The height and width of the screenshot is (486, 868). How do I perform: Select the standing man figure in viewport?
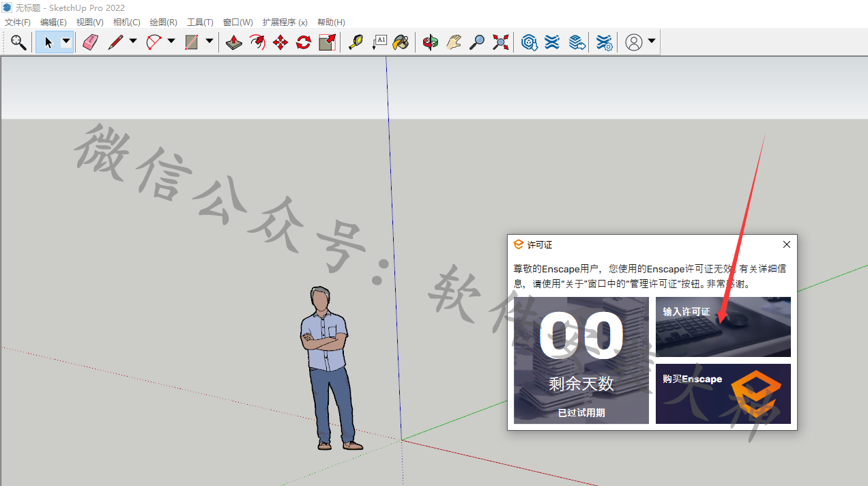click(x=331, y=369)
